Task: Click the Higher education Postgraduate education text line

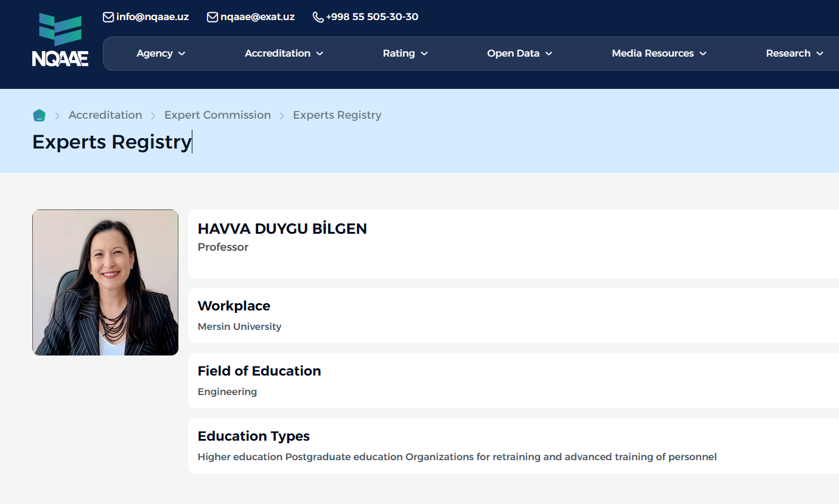Action: pos(457,457)
